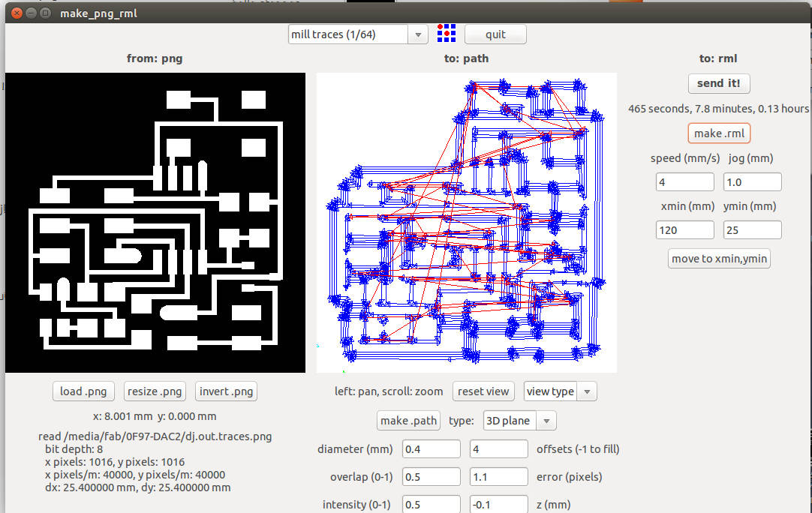
Task: Click the resize .png button
Action: (155, 391)
